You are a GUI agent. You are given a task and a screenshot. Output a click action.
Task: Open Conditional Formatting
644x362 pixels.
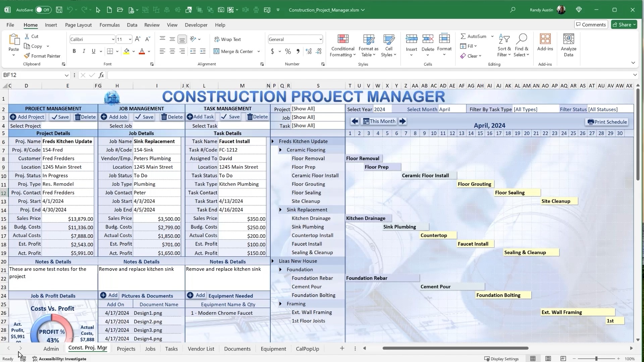(x=342, y=46)
